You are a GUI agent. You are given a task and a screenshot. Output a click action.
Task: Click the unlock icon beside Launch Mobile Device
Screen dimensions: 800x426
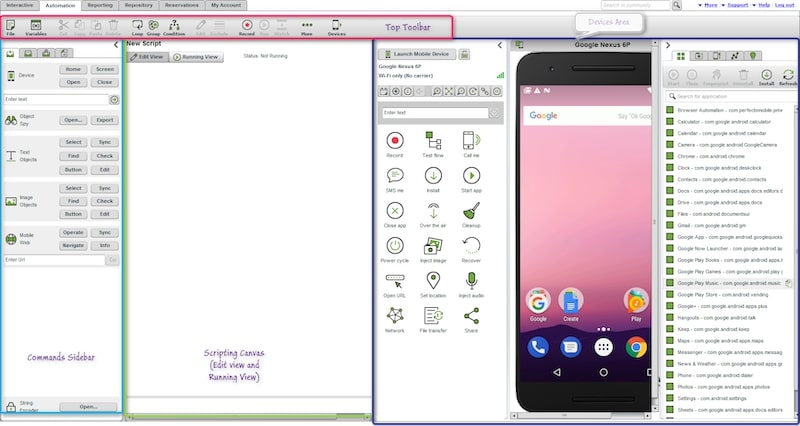(464, 55)
